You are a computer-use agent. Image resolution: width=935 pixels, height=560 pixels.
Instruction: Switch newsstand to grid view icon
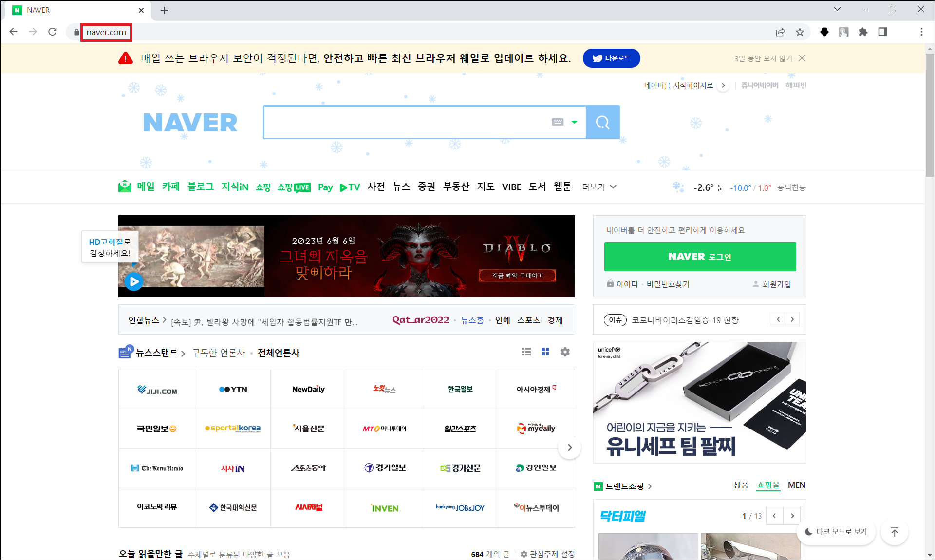[x=545, y=352]
